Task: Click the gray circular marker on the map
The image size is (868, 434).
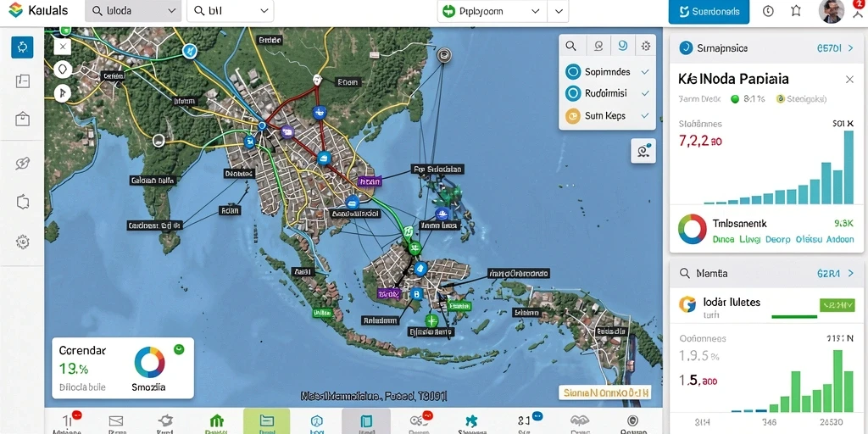Action: [444, 55]
